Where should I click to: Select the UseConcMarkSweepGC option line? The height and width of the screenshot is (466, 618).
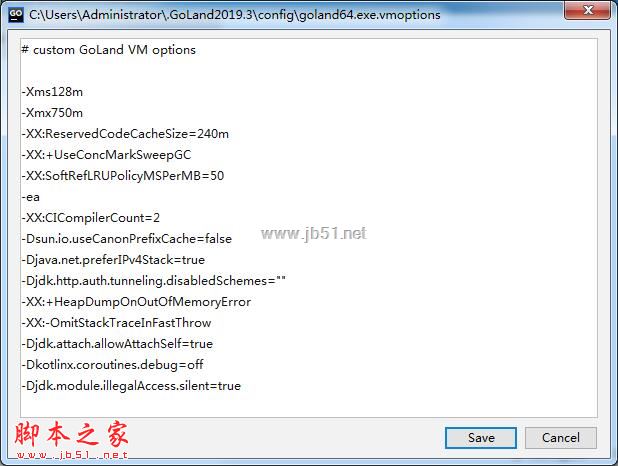click(x=106, y=155)
